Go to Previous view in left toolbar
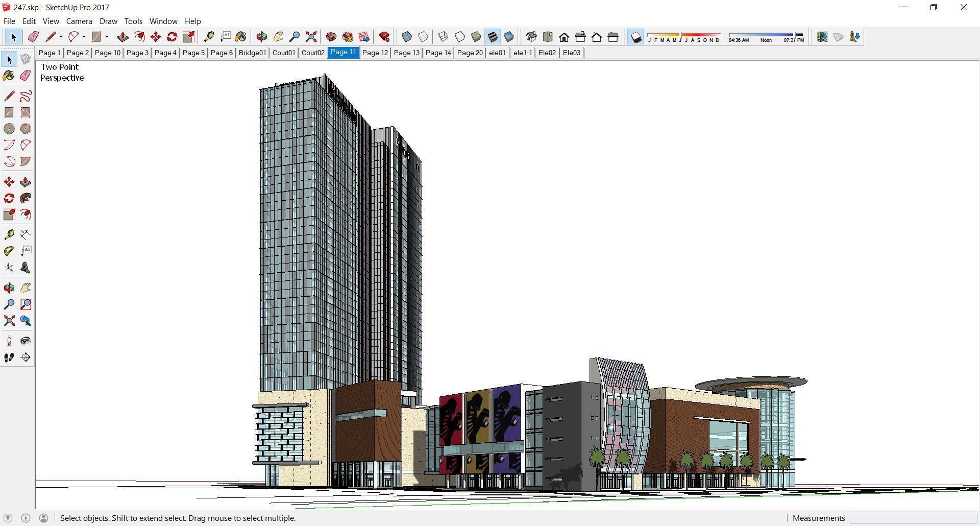 tap(26, 321)
